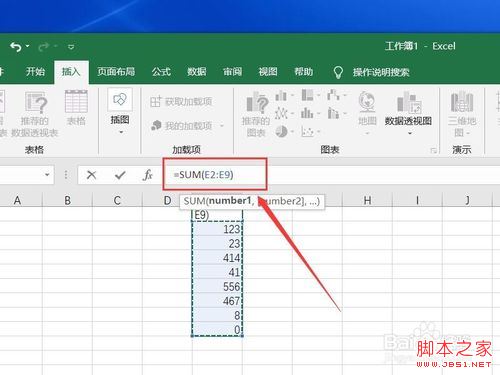Open the 视图 tab
The height and width of the screenshot is (375, 500).
268,71
